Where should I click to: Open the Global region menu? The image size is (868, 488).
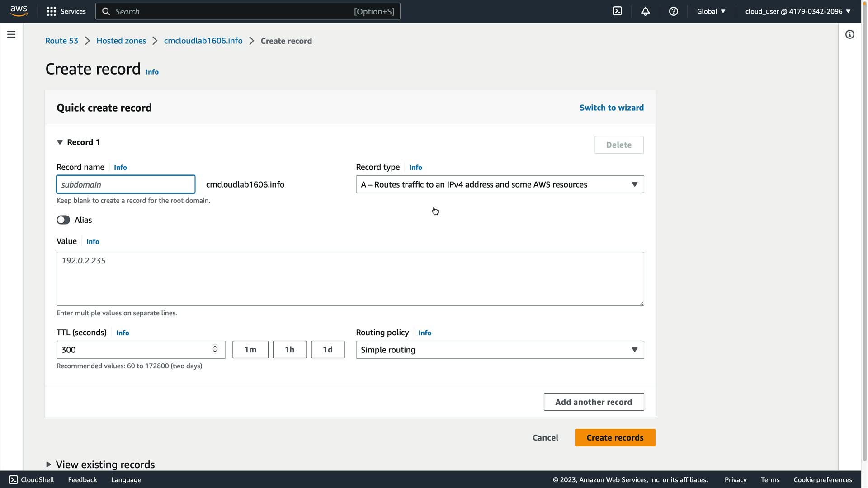pos(711,11)
